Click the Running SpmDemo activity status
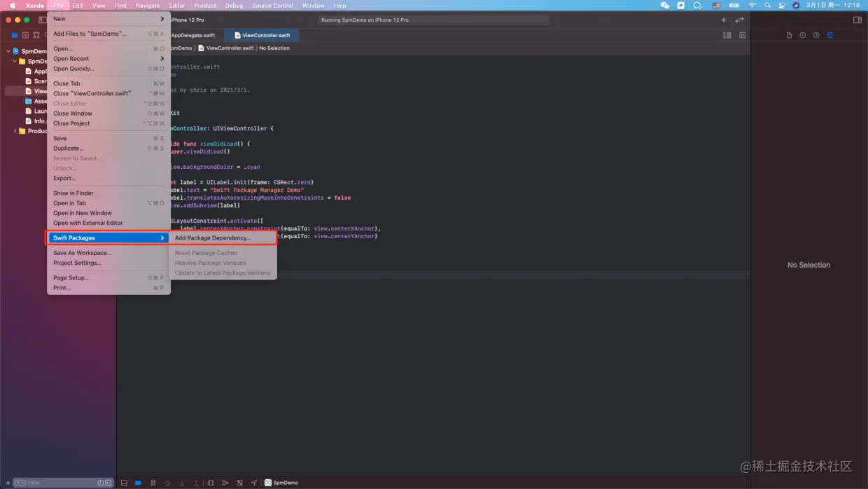The height and width of the screenshot is (489, 868). point(434,20)
